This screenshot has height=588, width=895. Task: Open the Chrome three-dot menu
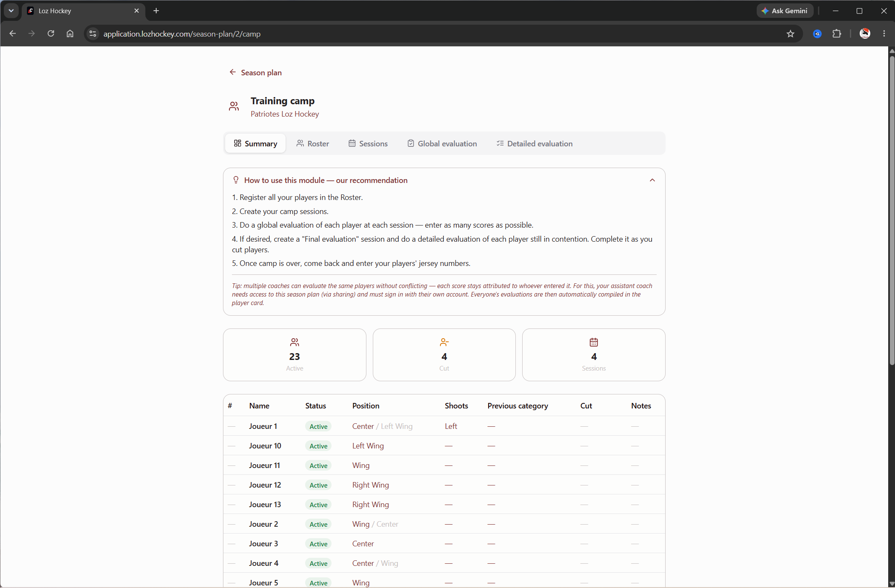(x=884, y=34)
